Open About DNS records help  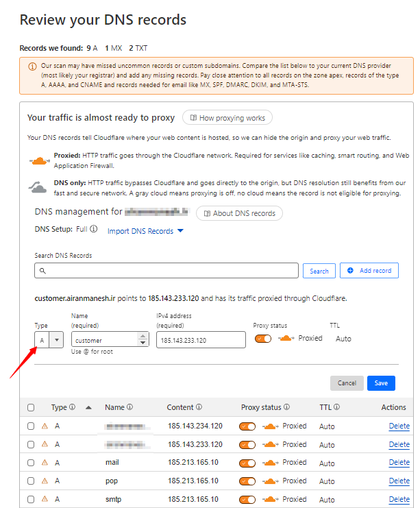(x=239, y=213)
